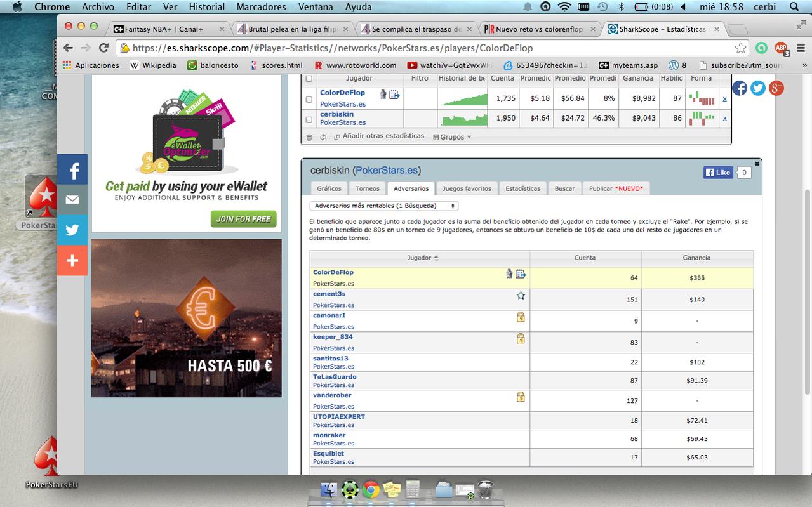This screenshot has width=812, height=507.
Task: Switch to the Gráficos tab
Action: [x=329, y=188]
